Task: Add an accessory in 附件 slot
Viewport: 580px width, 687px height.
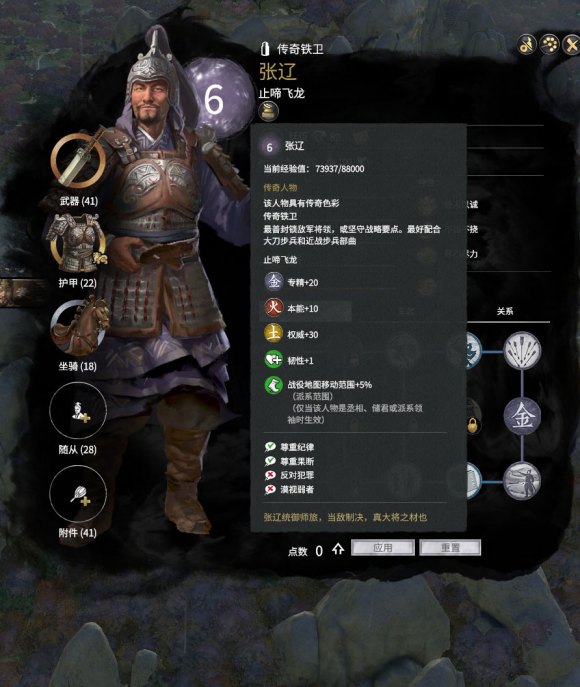Action: pos(78,494)
